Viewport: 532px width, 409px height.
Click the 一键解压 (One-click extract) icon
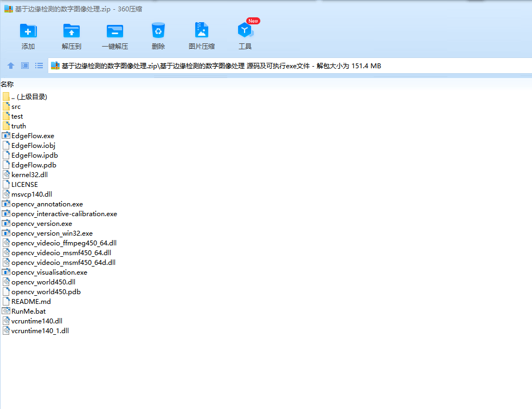[x=114, y=31]
